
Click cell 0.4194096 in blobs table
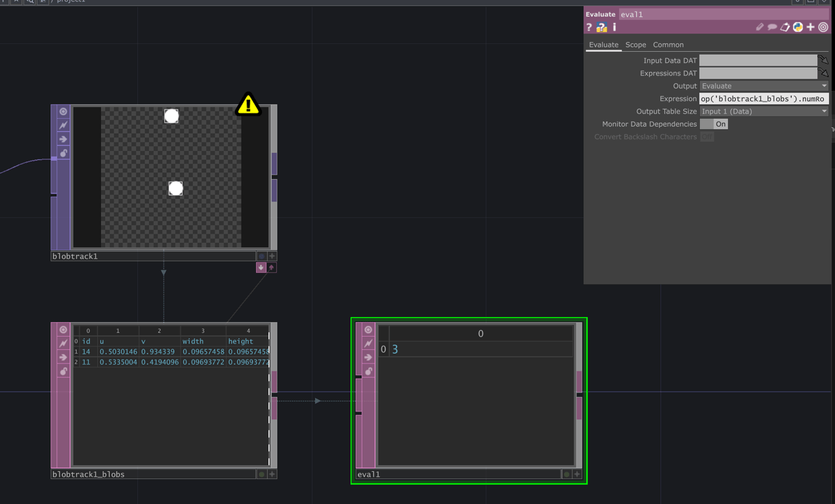(159, 362)
